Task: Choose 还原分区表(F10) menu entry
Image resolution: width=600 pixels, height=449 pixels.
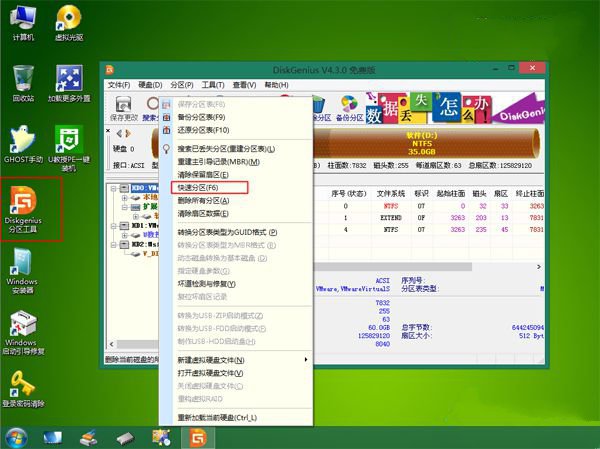Action: coord(236,130)
